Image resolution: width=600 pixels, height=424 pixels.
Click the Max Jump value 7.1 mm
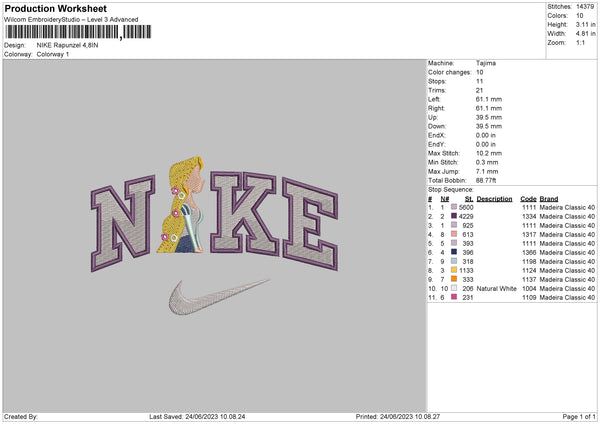(487, 171)
